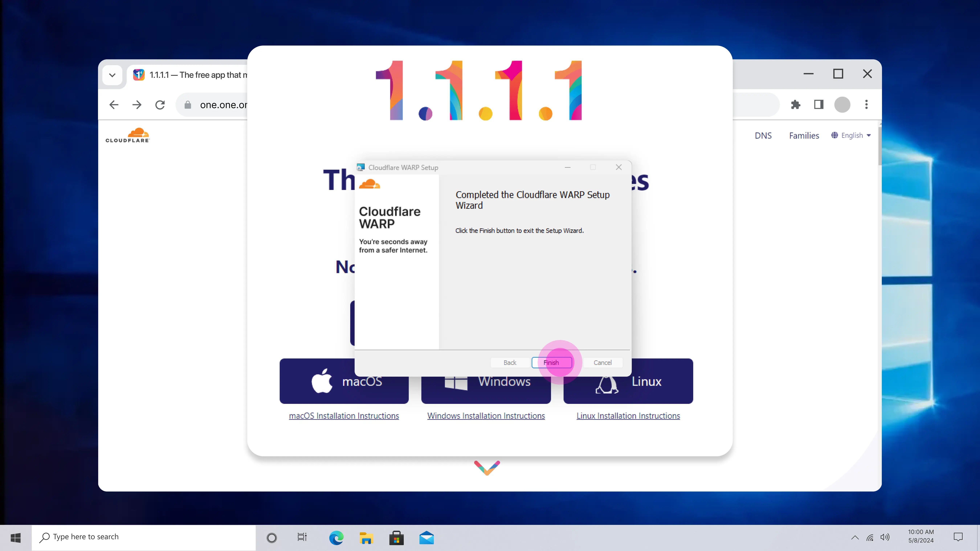Click Cancel in the WARP Setup wizard

[x=603, y=362]
